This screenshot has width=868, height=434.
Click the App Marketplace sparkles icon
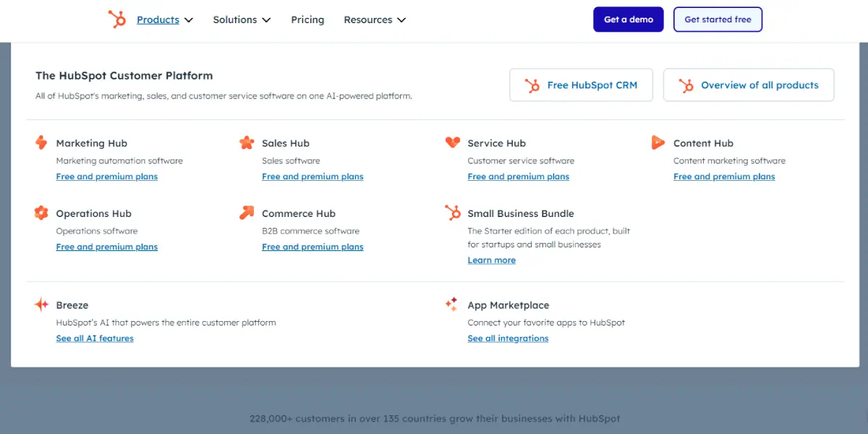pyautogui.click(x=452, y=305)
